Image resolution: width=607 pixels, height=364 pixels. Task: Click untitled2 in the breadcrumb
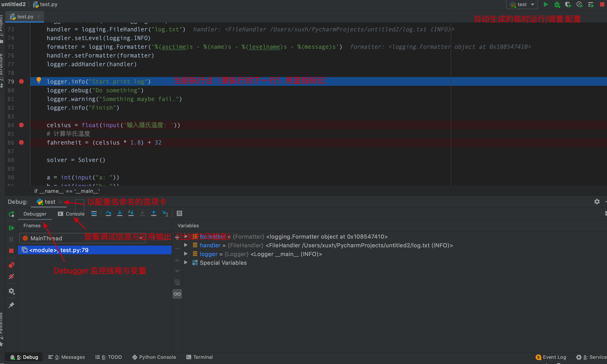pyautogui.click(x=13, y=4)
